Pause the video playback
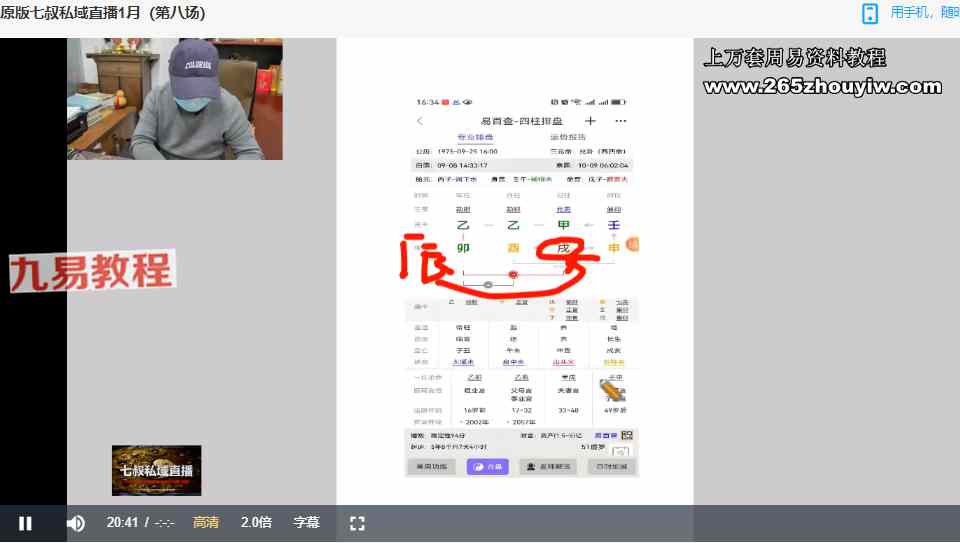This screenshot has width=960, height=543. (x=26, y=523)
